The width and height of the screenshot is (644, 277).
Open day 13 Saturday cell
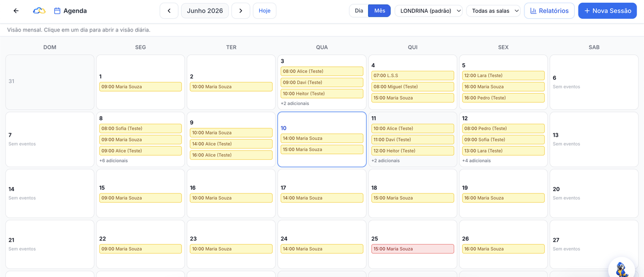(594, 139)
